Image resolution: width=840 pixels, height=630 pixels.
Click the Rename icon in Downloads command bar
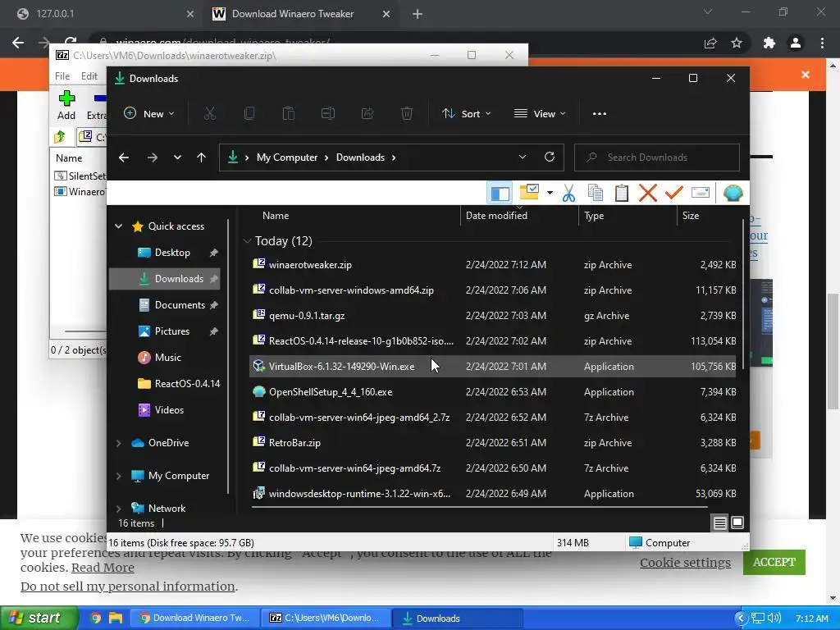click(x=328, y=113)
